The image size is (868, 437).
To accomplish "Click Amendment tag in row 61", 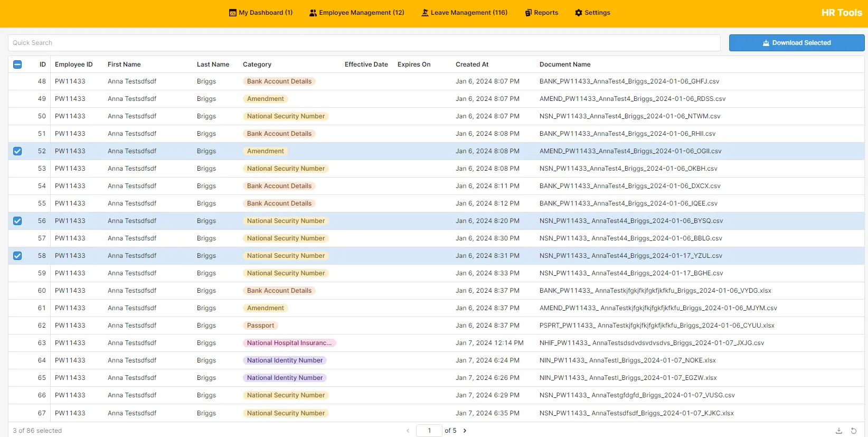I will point(266,308).
